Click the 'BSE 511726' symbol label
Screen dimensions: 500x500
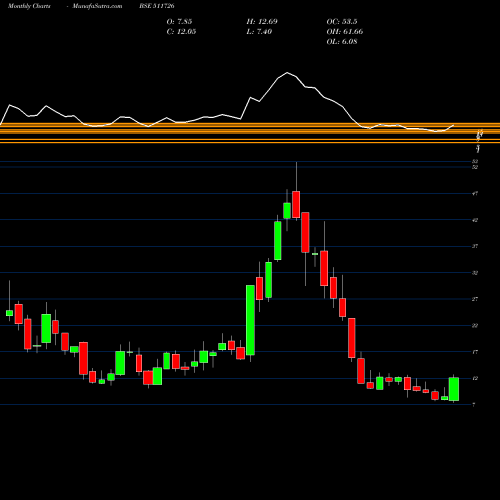click(x=157, y=6)
